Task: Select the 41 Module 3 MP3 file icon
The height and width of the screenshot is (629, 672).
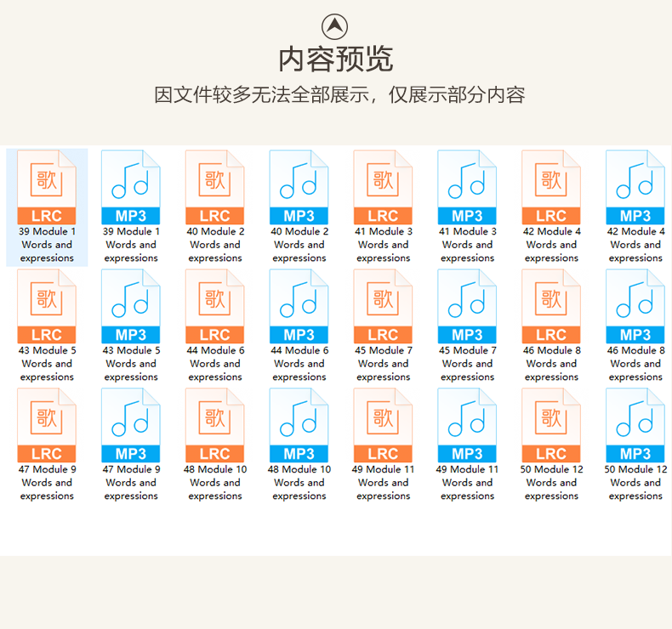Action: [467, 187]
